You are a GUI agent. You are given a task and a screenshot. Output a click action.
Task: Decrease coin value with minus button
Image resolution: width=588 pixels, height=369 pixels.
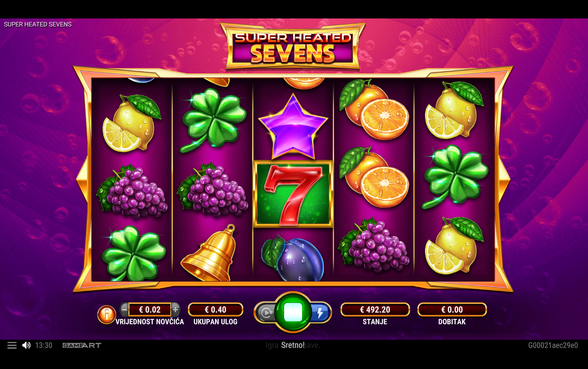tap(125, 310)
